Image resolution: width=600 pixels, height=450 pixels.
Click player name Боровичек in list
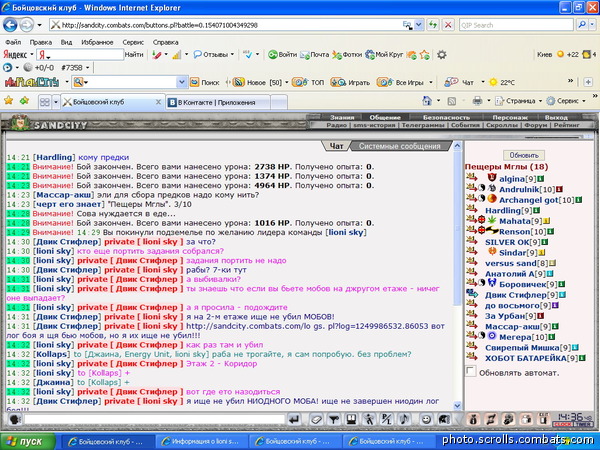click(x=523, y=284)
